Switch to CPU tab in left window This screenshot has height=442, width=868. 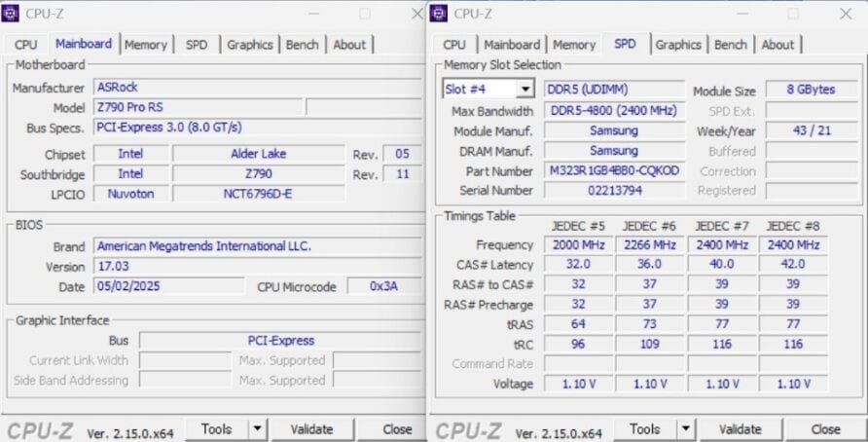pos(26,45)
